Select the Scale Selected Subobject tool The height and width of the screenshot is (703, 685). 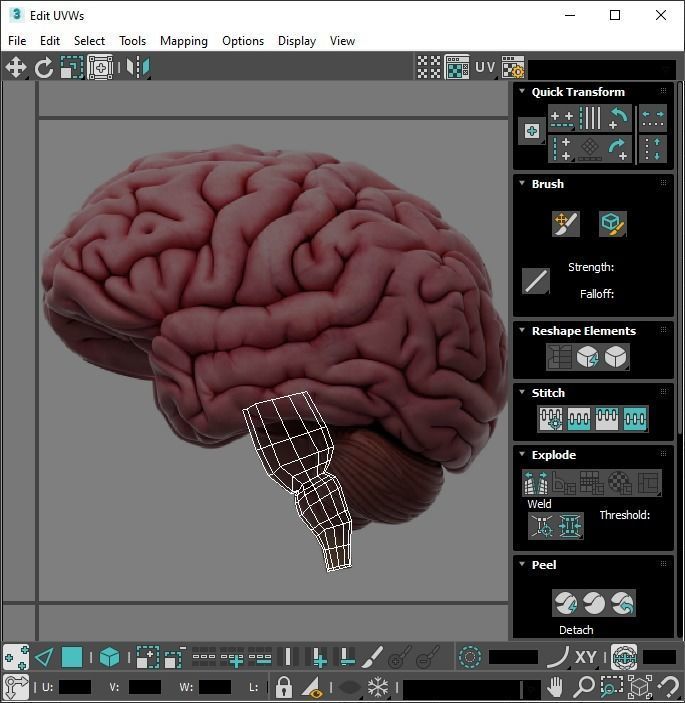point(72,67)
